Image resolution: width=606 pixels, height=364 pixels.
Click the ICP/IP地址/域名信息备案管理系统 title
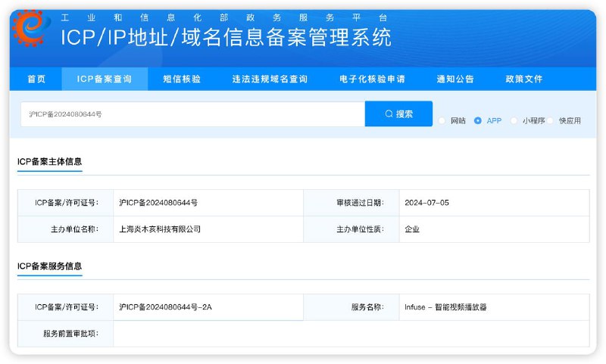(x=226, y=37)
